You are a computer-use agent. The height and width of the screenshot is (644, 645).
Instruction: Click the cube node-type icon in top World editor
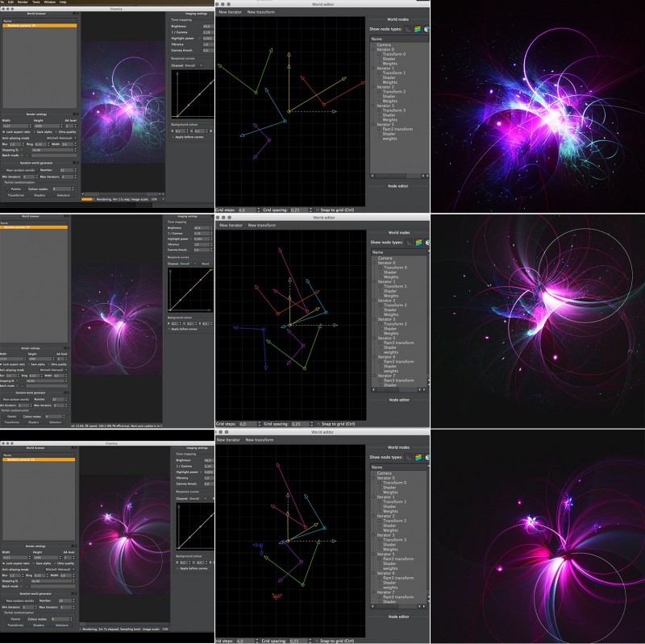tap(427, 29)
